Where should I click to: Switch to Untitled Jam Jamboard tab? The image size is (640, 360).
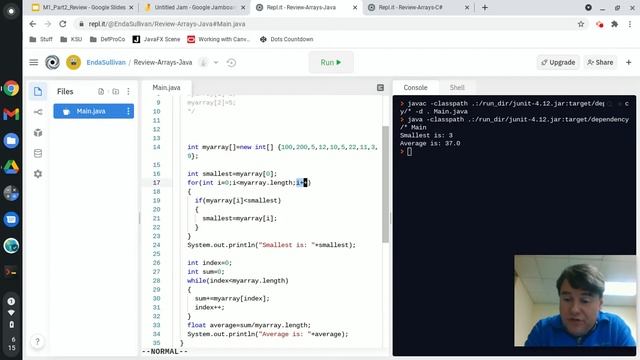click(194, 7)
